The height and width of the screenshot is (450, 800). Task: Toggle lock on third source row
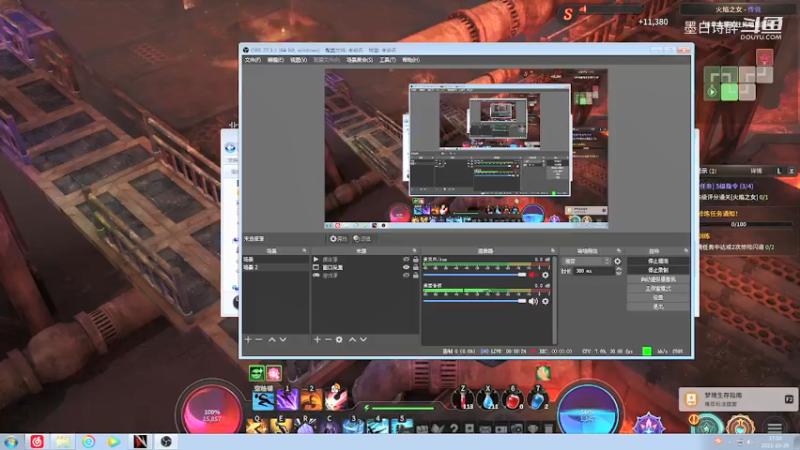pyautogui.click(x=415, y=276)
